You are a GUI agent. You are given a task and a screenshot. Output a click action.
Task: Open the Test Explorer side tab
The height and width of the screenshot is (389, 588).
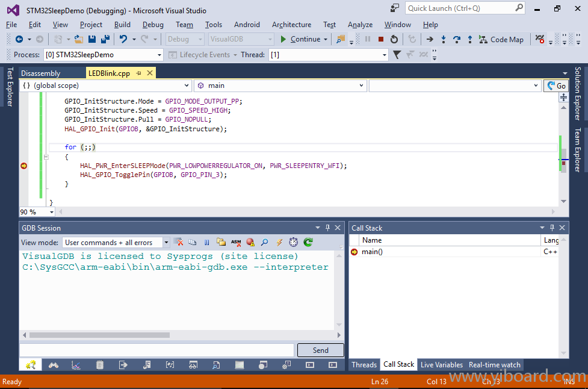click(10, 87)
